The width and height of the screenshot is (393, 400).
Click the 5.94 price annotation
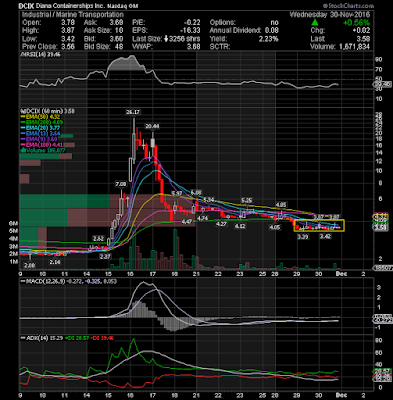208,200
